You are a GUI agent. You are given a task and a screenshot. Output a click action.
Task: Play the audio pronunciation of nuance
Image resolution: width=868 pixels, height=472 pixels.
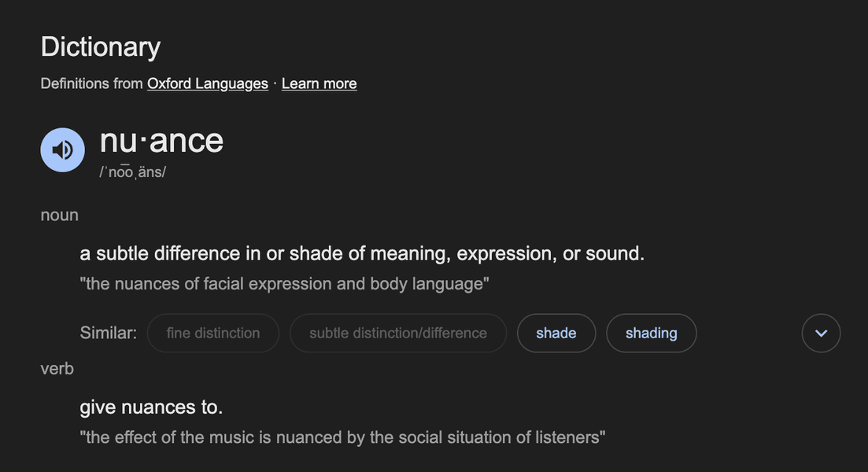click(x=62, y=150)
